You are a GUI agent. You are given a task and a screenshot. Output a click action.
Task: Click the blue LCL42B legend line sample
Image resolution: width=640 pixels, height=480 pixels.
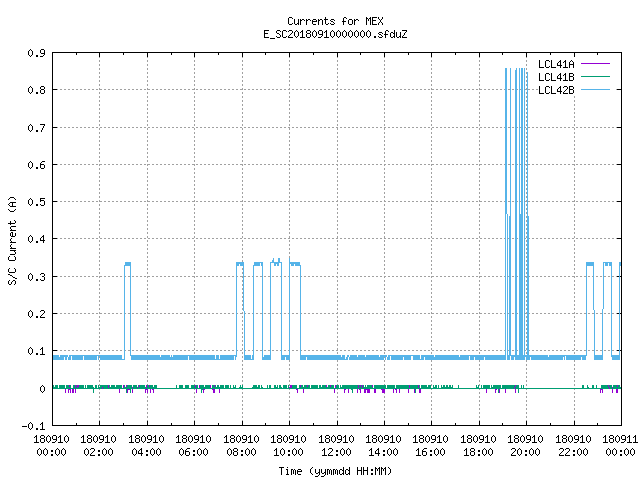click(595, 90)
